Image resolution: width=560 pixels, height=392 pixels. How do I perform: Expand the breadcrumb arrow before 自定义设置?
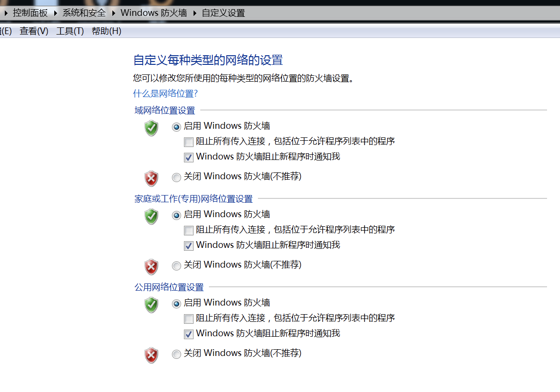coord(195,13)
